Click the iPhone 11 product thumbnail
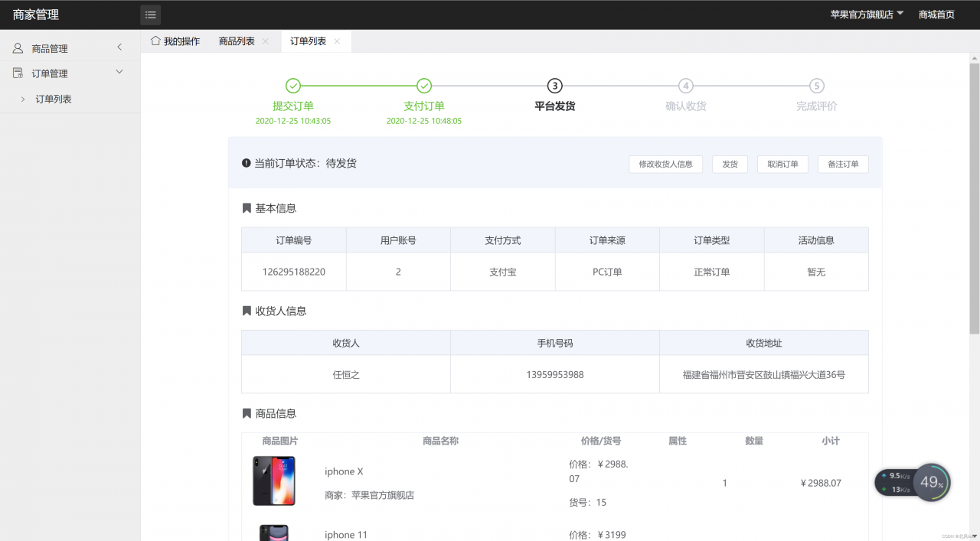 pos(274,533)
